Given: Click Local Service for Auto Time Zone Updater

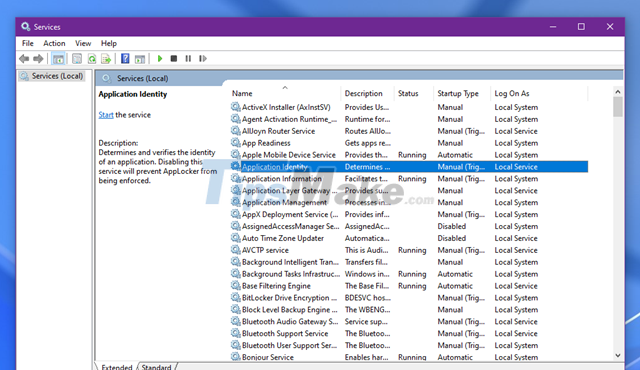Looking at the screenshot, I should point(516,238).
